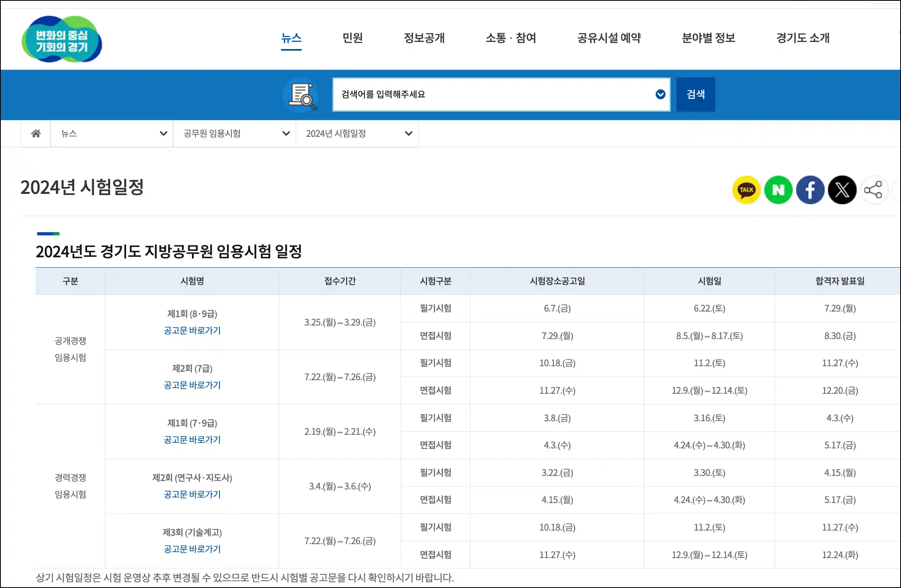
Task: Open 공고문 바로가기 for 제2회 (7급)
Action: click(192, 385)
